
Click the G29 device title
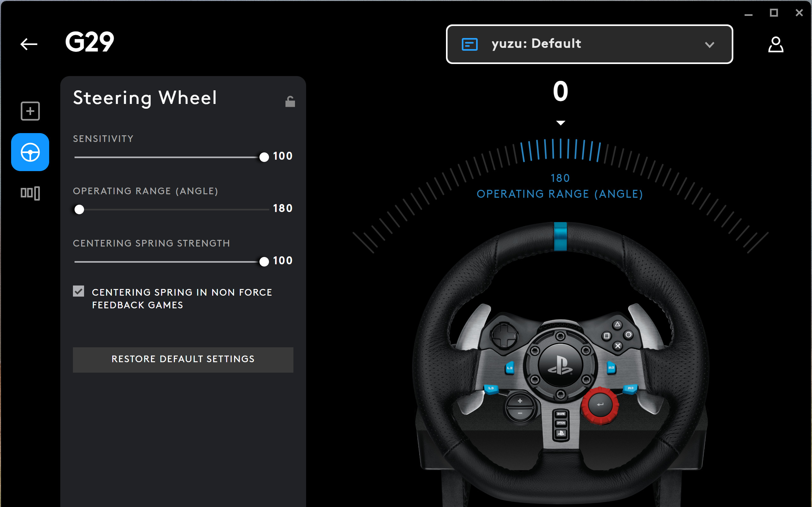click(89, 42)
